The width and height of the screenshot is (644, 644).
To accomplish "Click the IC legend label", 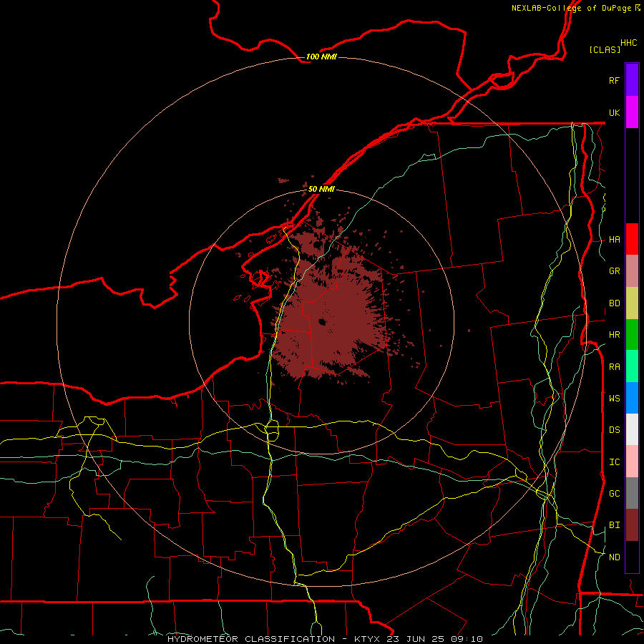I will tap(615, 462).
